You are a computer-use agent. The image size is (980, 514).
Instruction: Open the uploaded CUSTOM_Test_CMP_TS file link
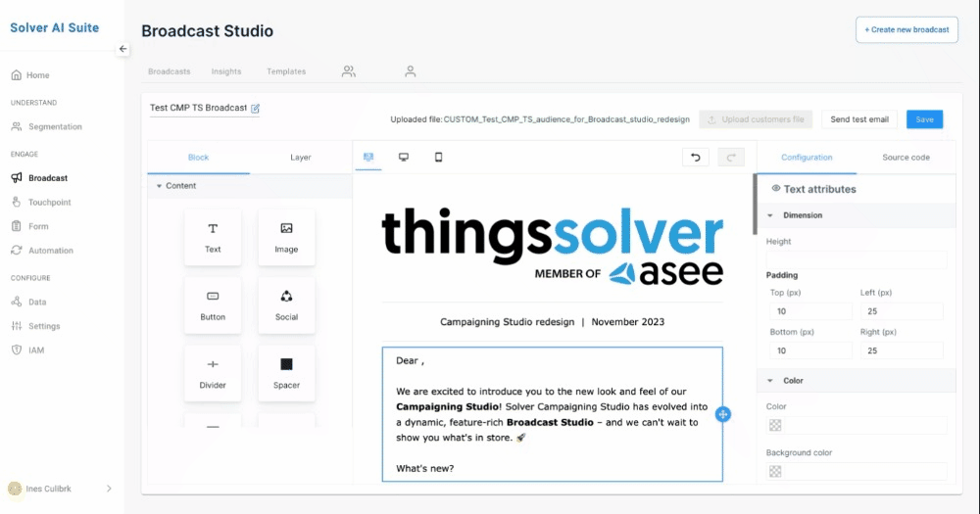[566, 119]
